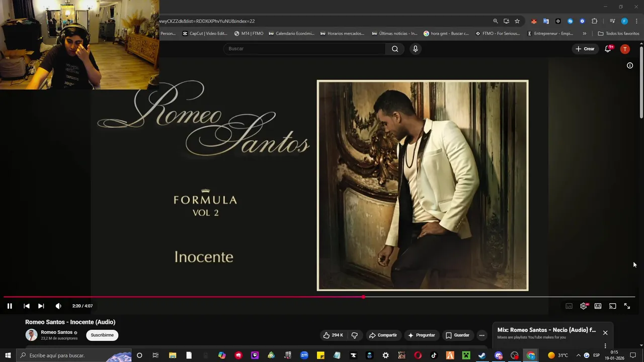Click the video info card icon

pos(629,65)
